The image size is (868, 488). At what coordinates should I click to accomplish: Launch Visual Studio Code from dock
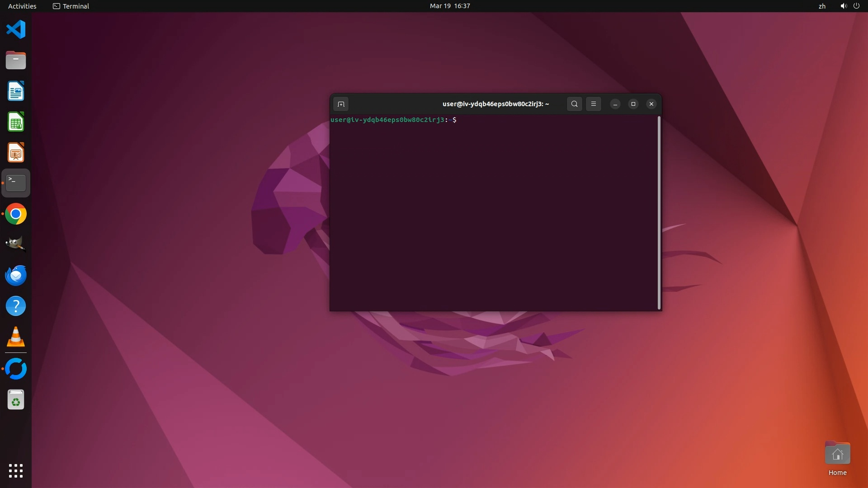click(x=16, y=30)
